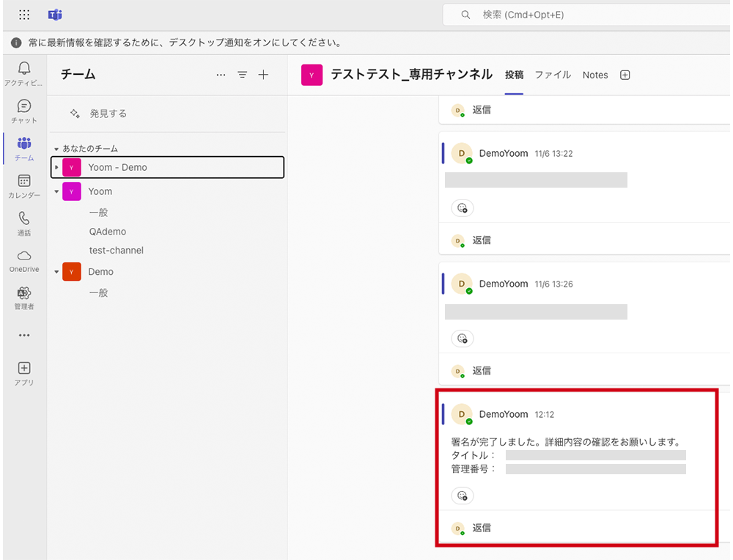This screenshot has width=733, height=560.
Task: Open the test-channel channel
Action: [117, 251]
